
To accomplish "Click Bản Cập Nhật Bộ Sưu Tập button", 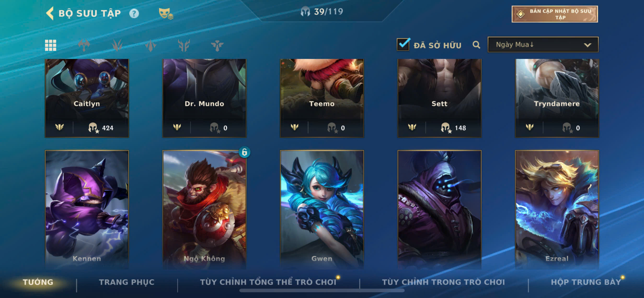I will [x=554, y=14].
